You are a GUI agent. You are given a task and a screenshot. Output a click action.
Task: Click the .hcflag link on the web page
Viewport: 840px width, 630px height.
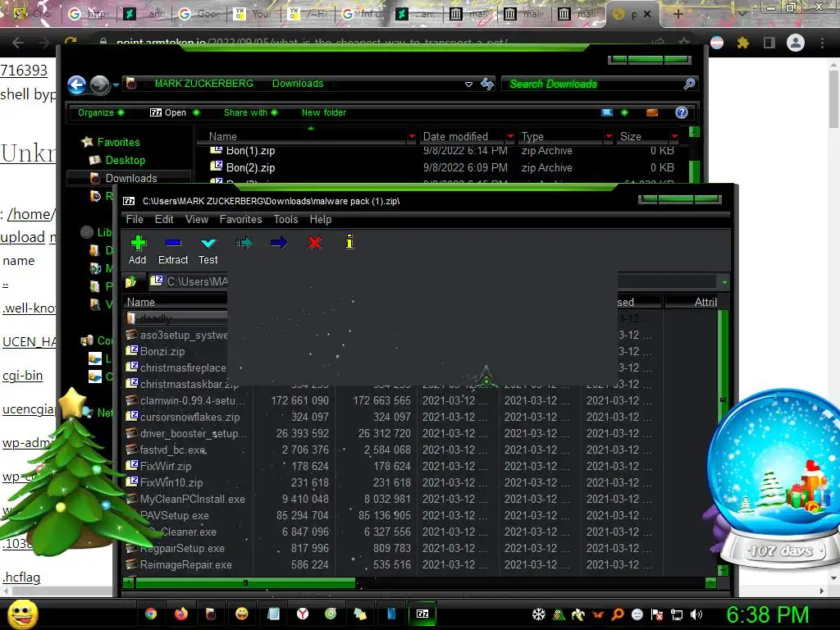tap(21, 577)
